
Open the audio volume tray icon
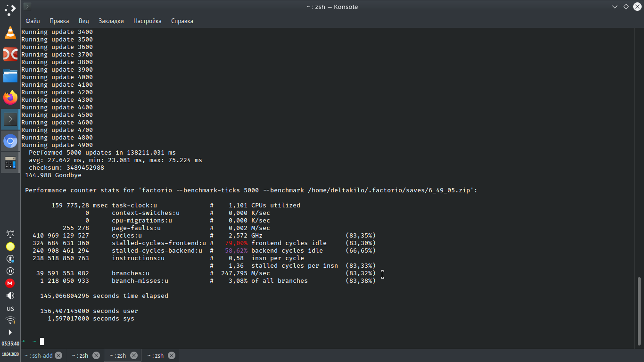point(10,296)
